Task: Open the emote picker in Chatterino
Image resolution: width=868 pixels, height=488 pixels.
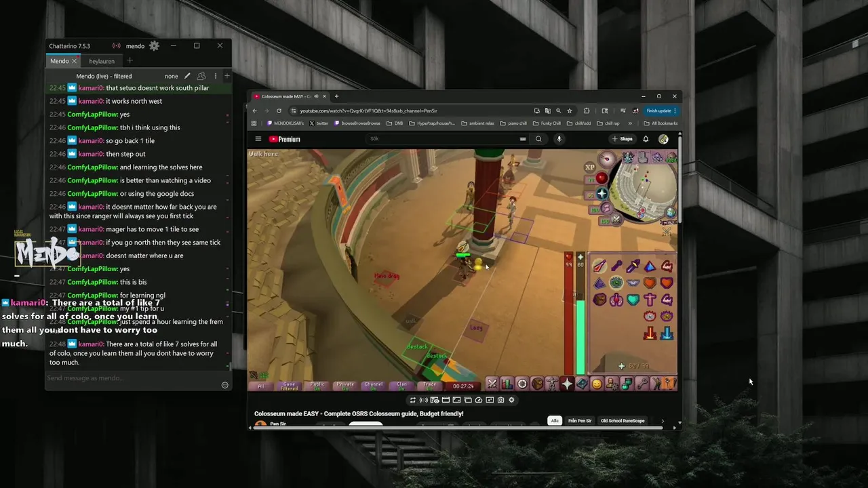Action: coord(225,385)
